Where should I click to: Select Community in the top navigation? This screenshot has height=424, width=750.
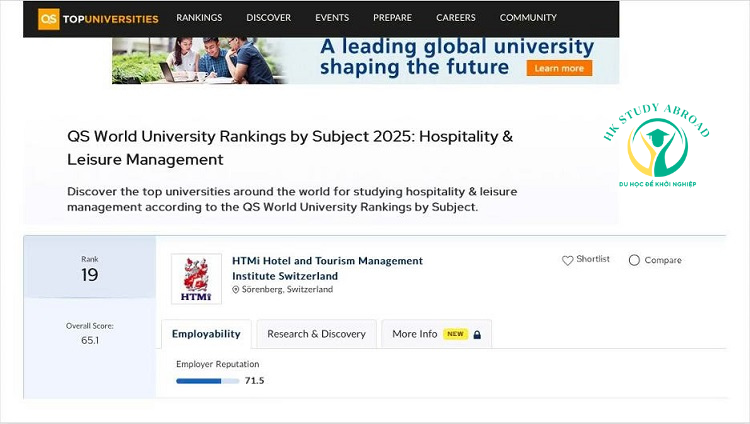point(528,18)
